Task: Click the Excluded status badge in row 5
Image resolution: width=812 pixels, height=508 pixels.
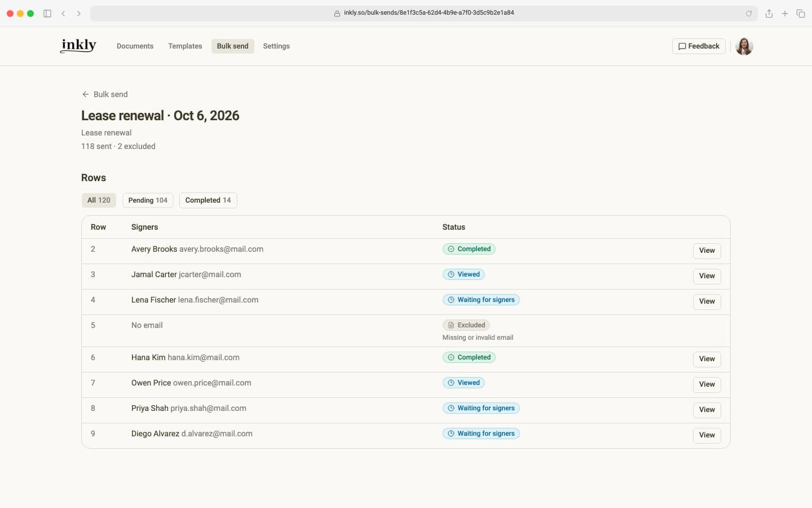Action: point(466,325)
